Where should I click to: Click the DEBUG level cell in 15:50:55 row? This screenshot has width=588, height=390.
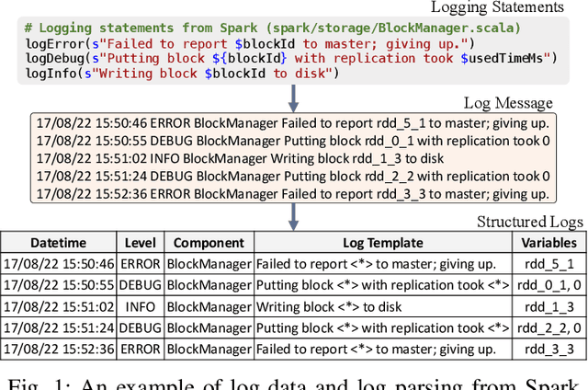[x=141, y=285]
